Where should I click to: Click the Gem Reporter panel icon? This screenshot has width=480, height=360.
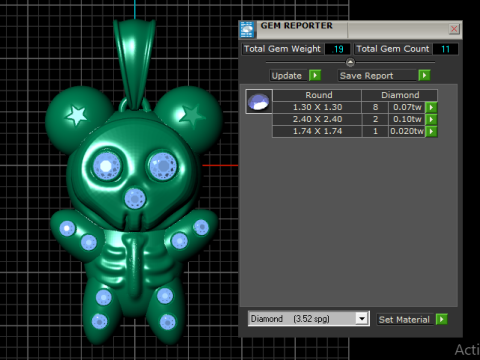[247, 30]
